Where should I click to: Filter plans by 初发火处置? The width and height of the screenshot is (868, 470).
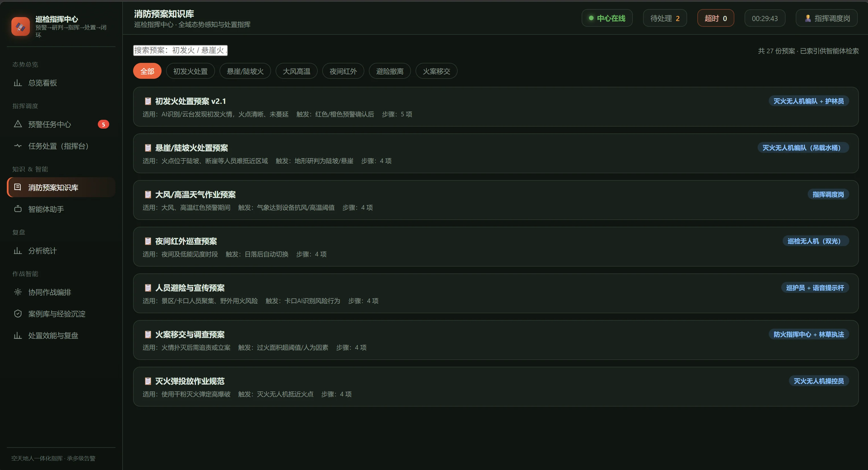tap(190, 71)
